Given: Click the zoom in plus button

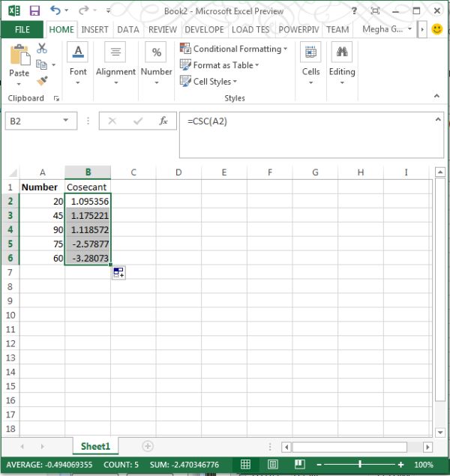Looking at the screenshot, I should [400, 465].
